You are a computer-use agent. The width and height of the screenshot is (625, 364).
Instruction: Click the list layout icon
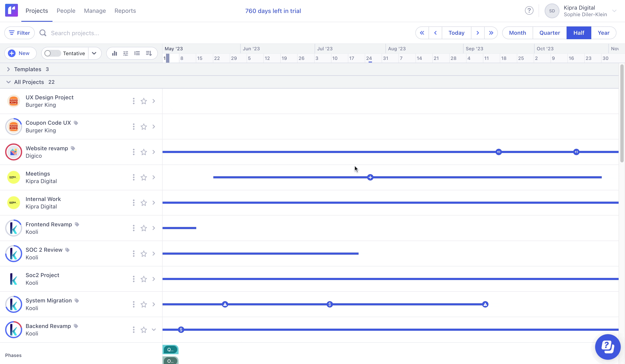(x=137, y=53)
